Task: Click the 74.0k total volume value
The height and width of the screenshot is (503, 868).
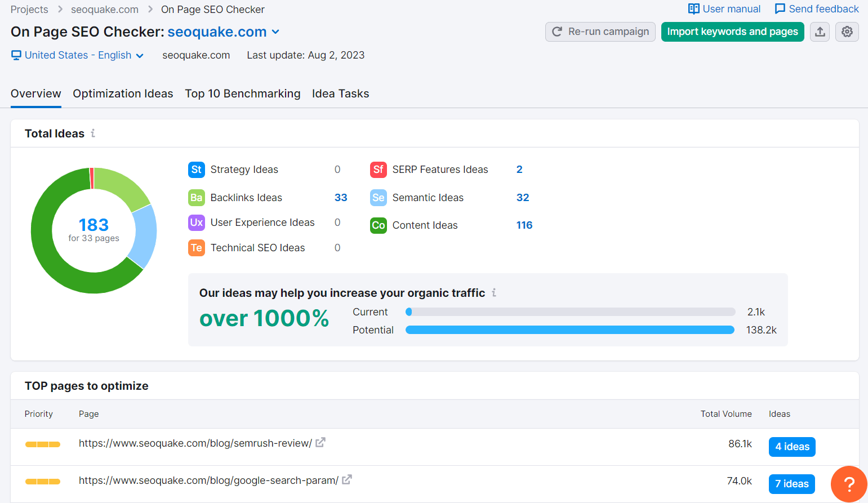Action: pyautogui.click(x=740, y=481)
